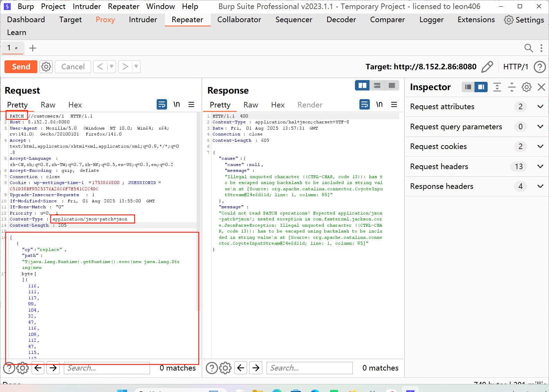Open the Collaborator tab
The width and height of the screenshot is (549, 392).
click(239, 20)
